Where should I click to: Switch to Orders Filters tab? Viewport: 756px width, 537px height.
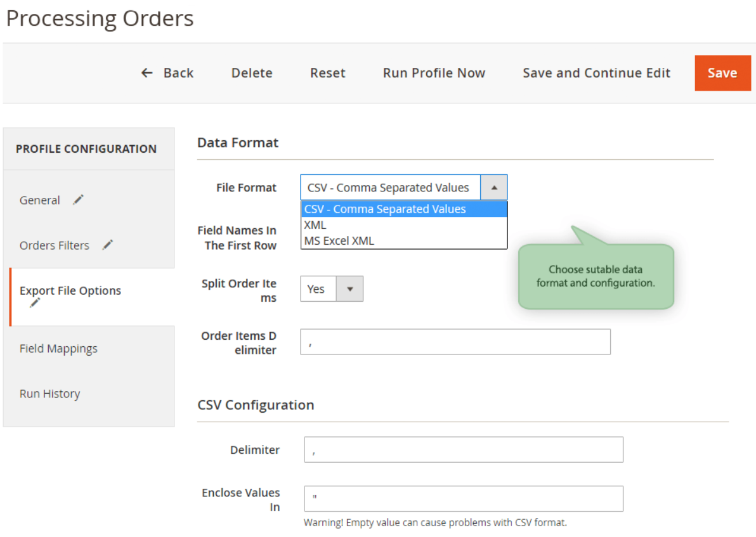(55, 245)
